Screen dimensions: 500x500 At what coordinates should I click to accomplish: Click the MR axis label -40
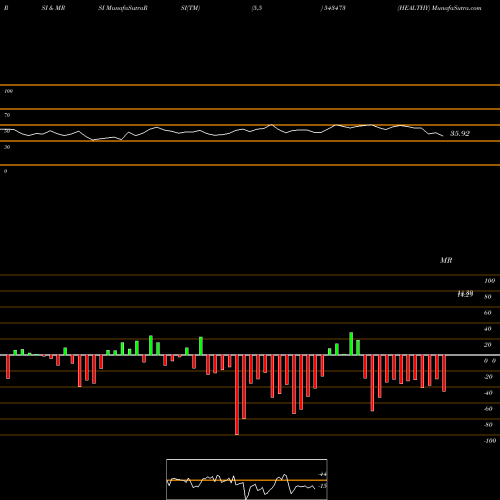(488, 393)
